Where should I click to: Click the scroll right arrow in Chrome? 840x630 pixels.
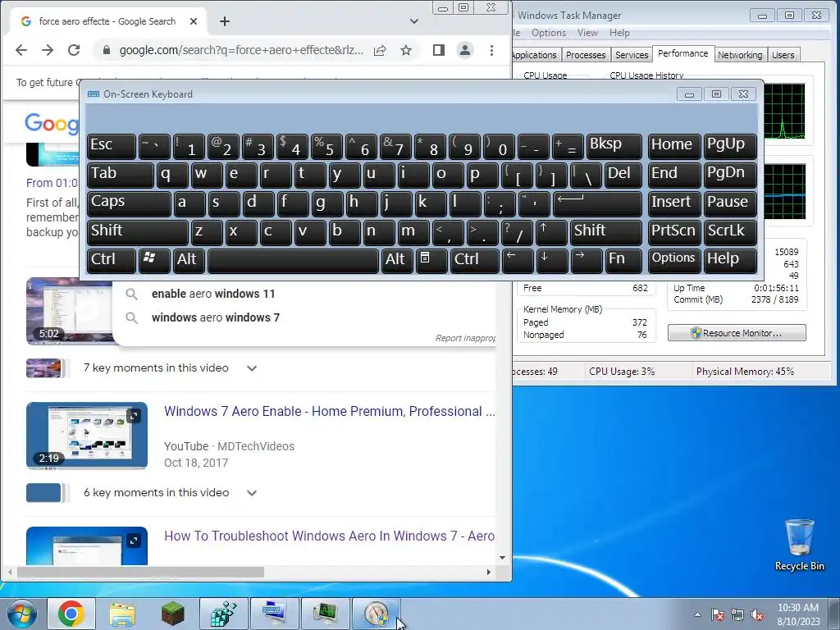tap(489, 572)
